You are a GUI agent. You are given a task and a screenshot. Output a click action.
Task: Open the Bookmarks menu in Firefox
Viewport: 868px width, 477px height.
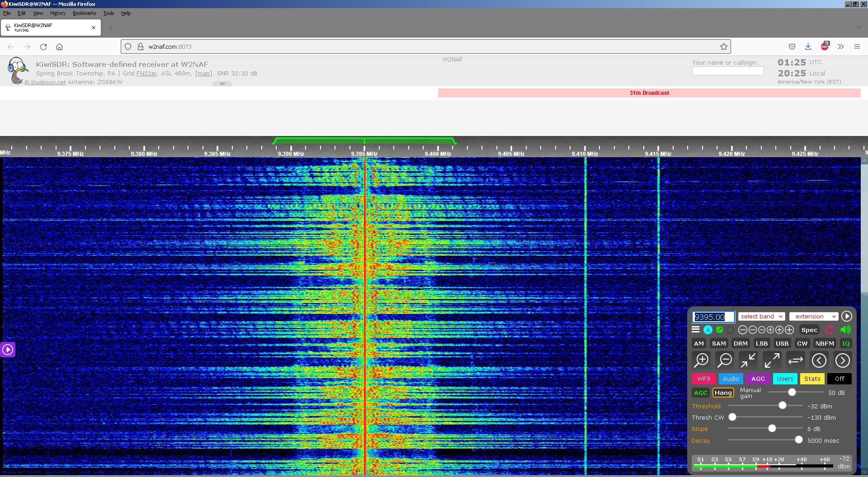(x=84, y=13)
